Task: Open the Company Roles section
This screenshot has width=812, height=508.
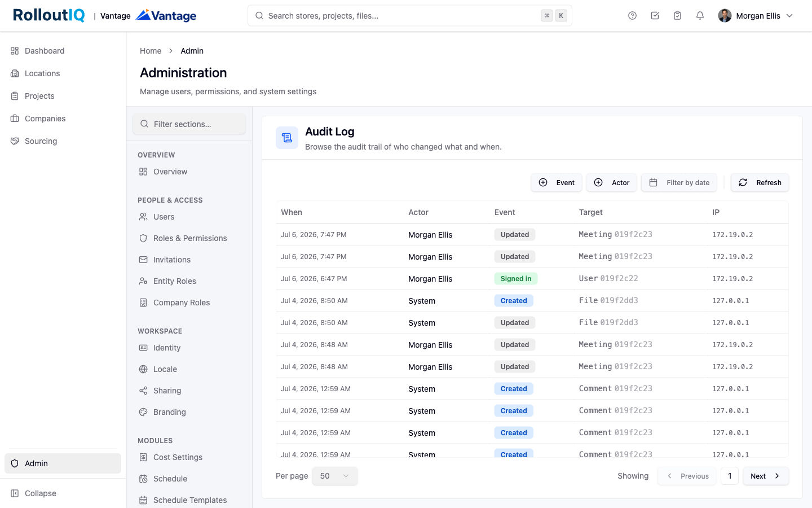Action: click(x=189, y=303)
